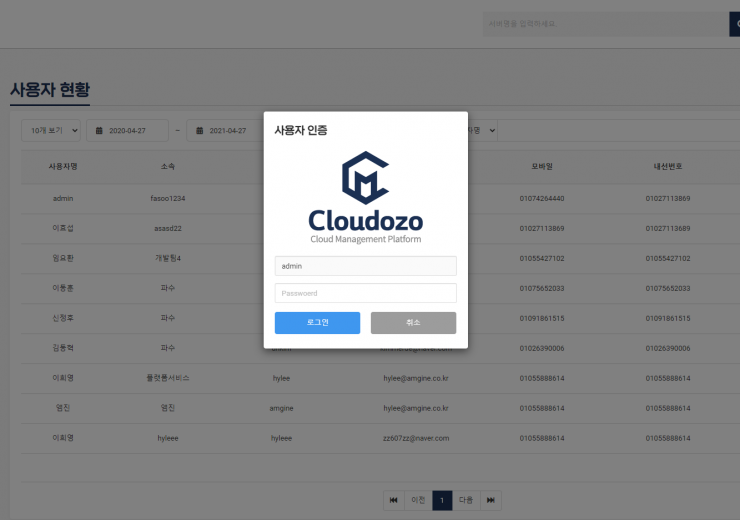Screen dimensions: 740x520
Task: Click the 다음 pagination button
Action: tap(465, 500)
